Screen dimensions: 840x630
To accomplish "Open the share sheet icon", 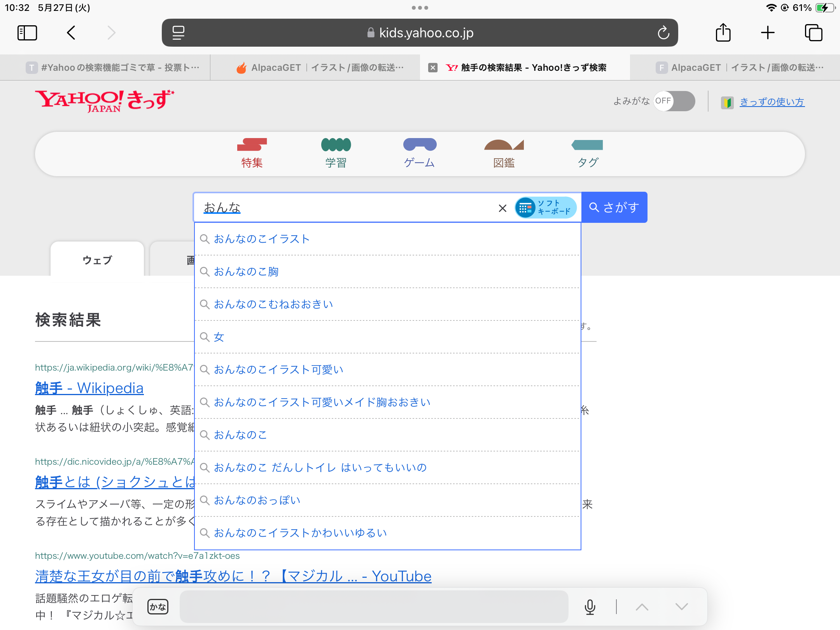I will tap(723, 32).
